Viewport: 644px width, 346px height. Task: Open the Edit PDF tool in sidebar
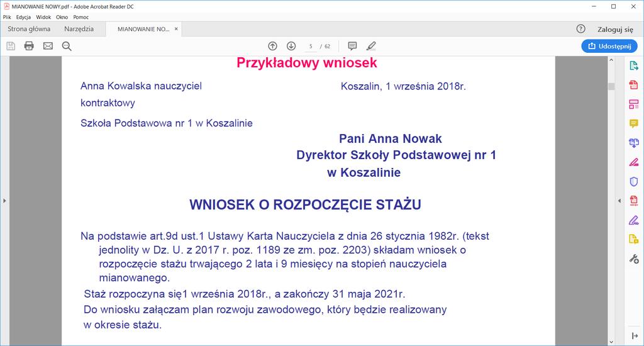coord(634,104)
